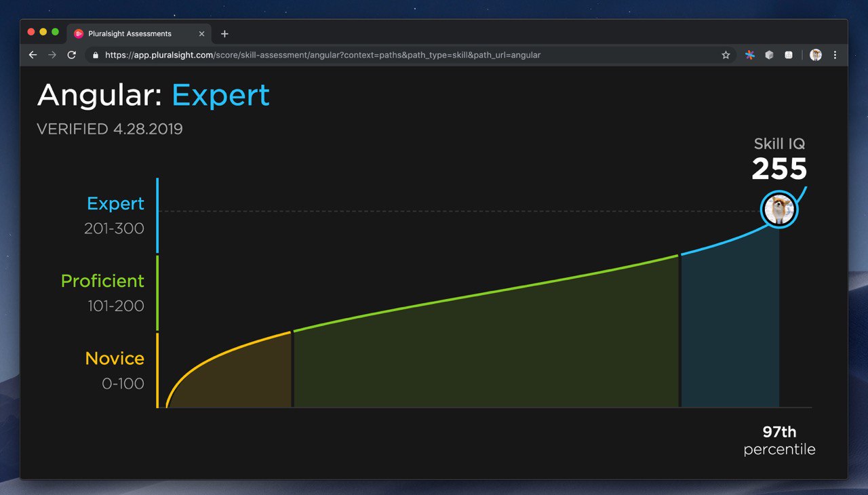Select the Pluralsight Assessments tab
The height and width of the screenshot is (495, 868).
(140, 34)
